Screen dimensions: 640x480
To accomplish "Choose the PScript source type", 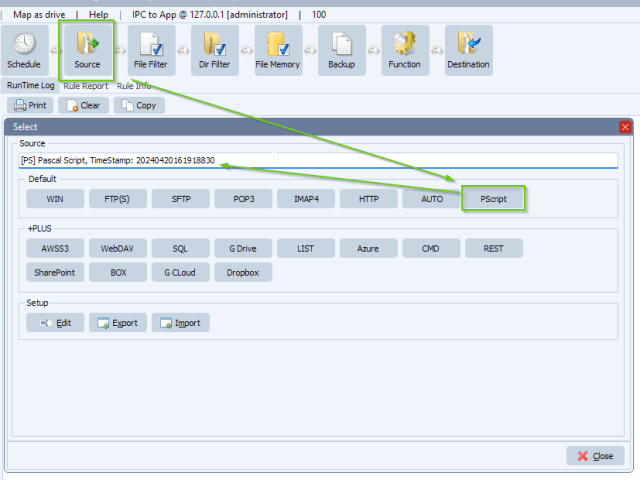I will (x=494, y=199).
